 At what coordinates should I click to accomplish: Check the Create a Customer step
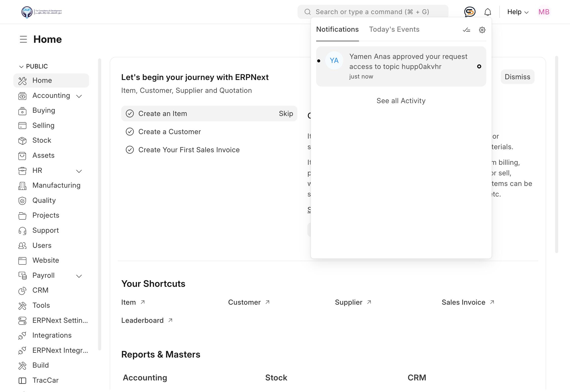(130, 132)
